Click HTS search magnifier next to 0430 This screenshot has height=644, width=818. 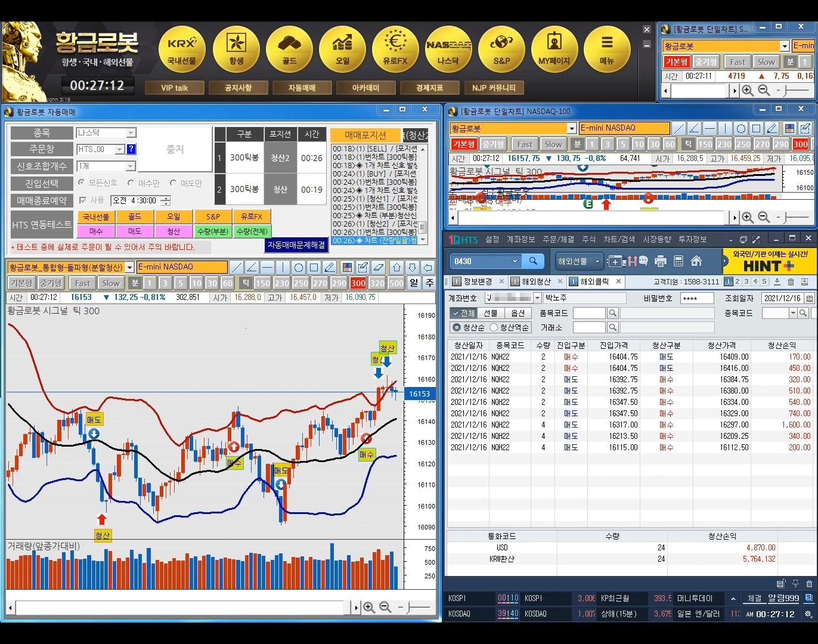(533, 261)
